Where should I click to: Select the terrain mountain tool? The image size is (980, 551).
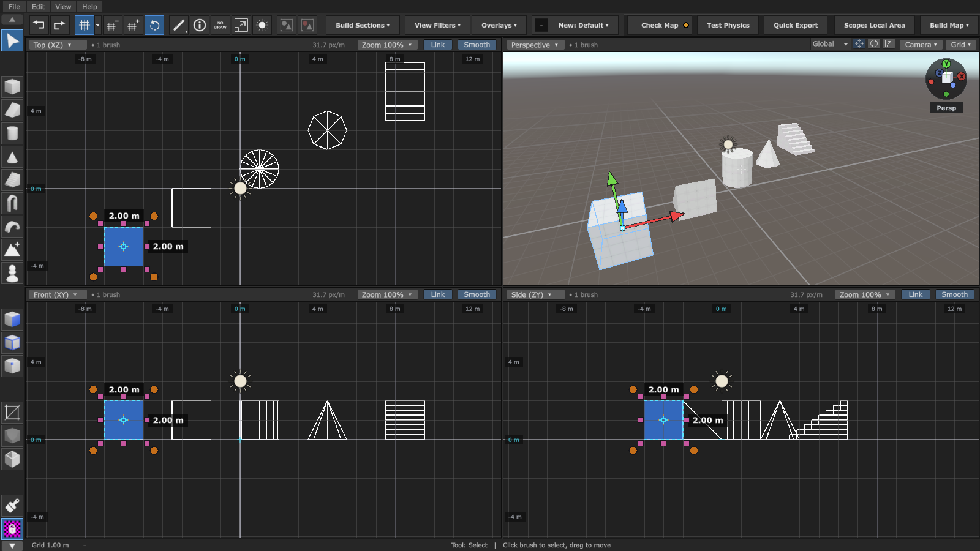pyautogui.click(x=12, y=250)
